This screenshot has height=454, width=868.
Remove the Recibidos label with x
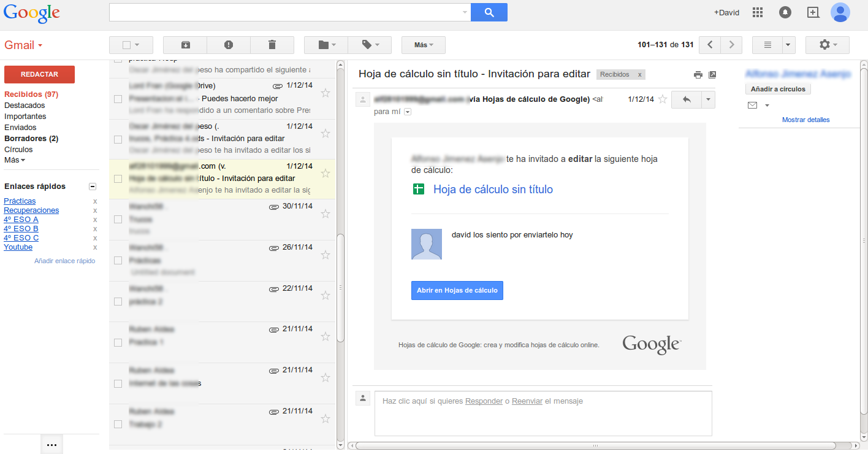(639, 74)
